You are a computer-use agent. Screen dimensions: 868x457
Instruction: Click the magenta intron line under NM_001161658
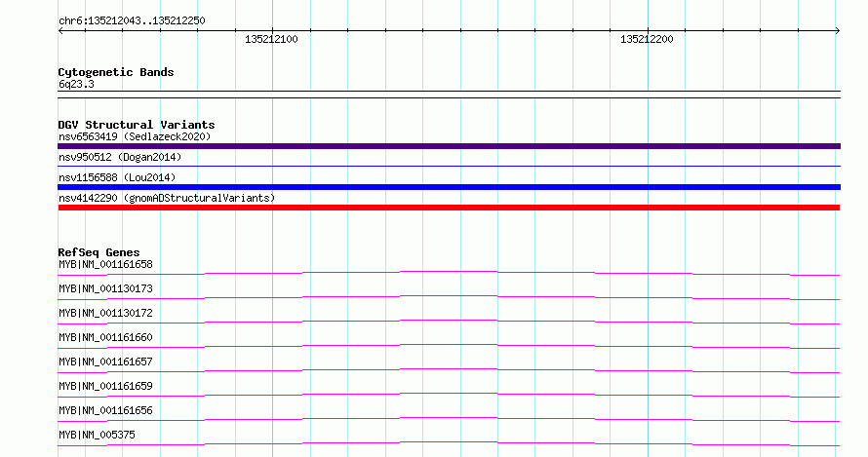pyautogui.click(x=449, y=273)
